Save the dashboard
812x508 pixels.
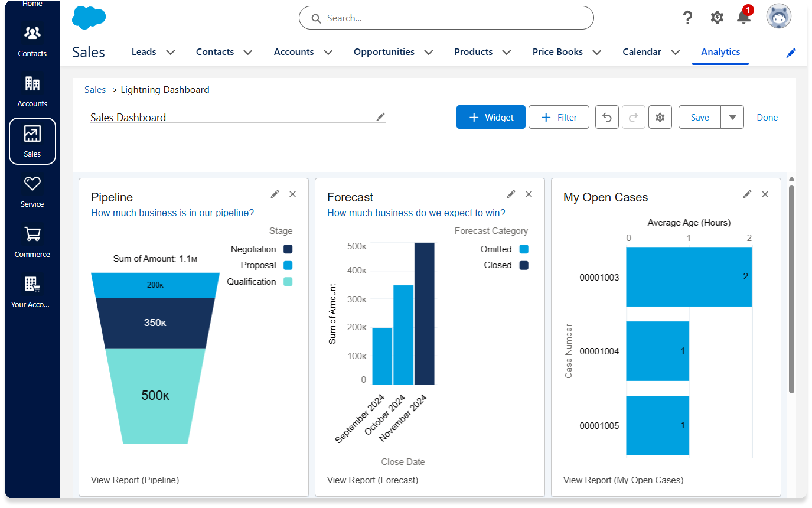pos(700,117)
